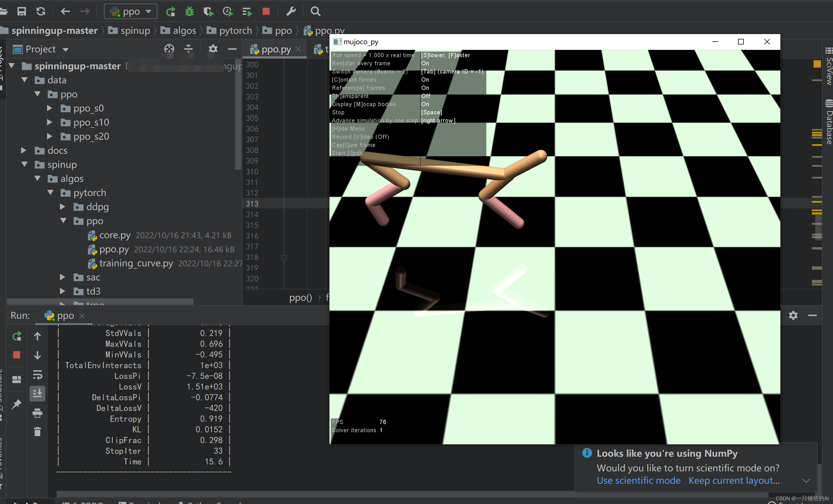
Task: Hide the Project panel with minus icon
Action: pyautogui.click(x=232, y=49)
